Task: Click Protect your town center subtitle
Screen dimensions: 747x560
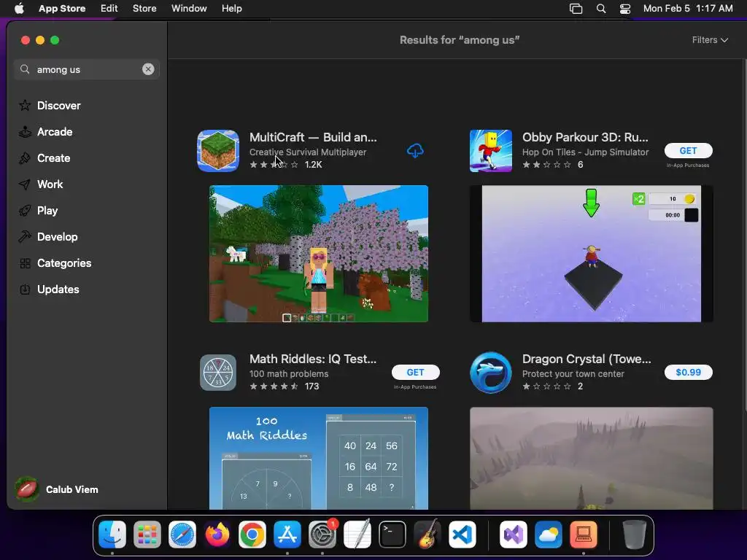Action: click(x=573, y=374)
